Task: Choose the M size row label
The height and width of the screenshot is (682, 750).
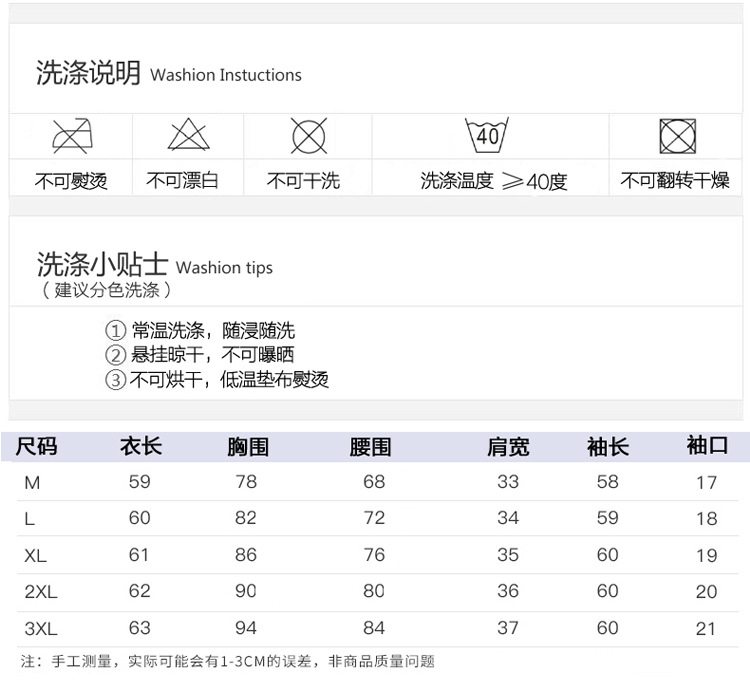Action: [32, 483]
